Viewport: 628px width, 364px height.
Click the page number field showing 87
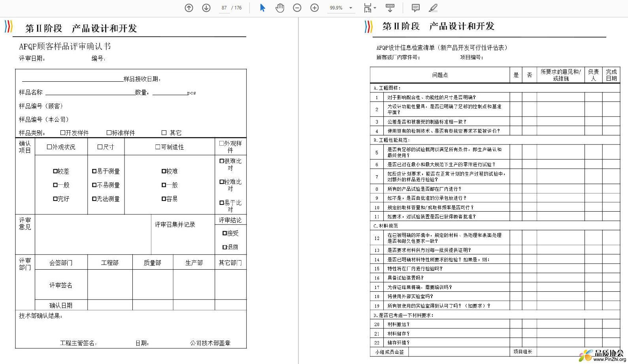[224, 8]
